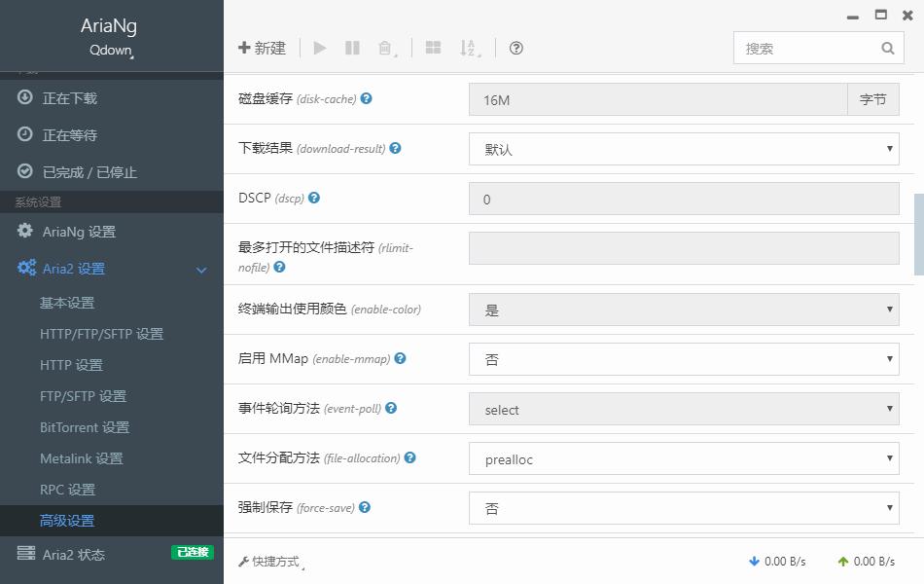Open the 强制保存 dropdown
Viewport: 924px width, 584px height.
pos(684,508)
